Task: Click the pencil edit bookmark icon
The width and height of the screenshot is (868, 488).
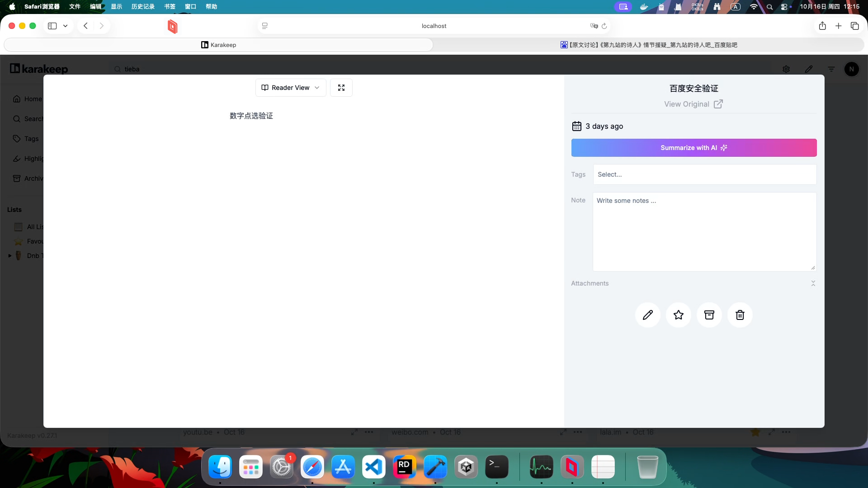Action: pyautogui.click(x=647, y=315)
